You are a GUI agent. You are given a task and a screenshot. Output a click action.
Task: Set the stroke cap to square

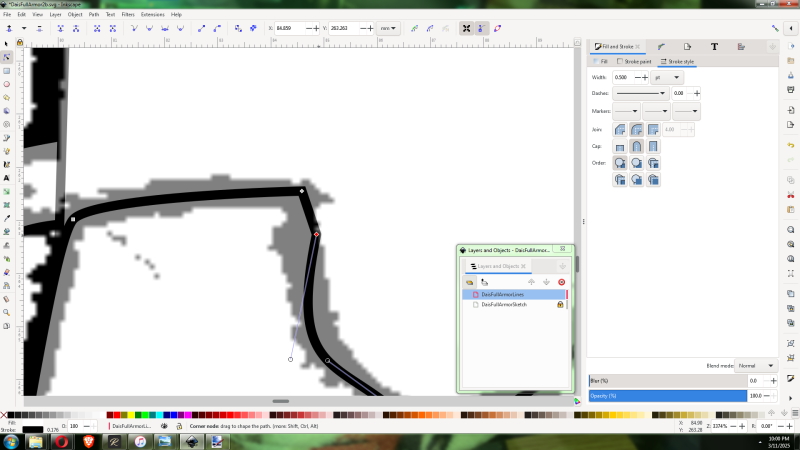click(654, 146)
